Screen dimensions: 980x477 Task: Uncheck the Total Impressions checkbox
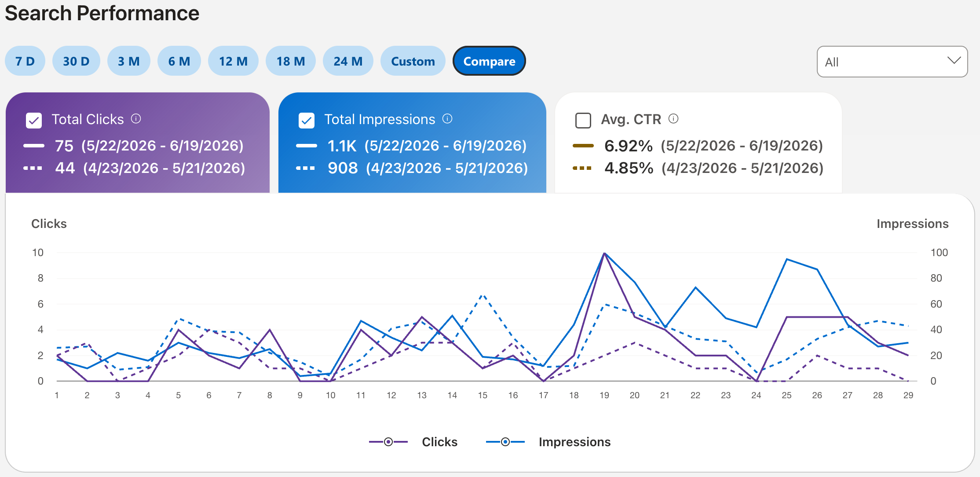pos(307,120)
